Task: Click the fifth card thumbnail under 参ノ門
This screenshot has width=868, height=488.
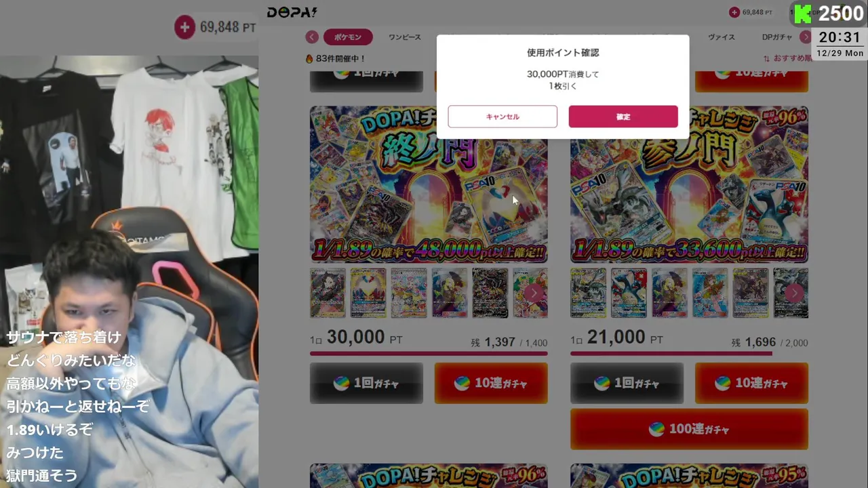Action: click(751, 293)
